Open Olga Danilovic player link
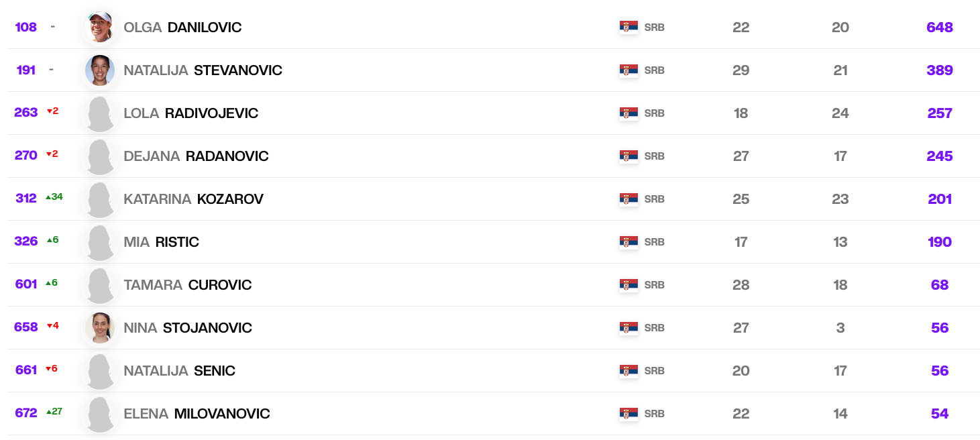980x440 pixels. 182,27
